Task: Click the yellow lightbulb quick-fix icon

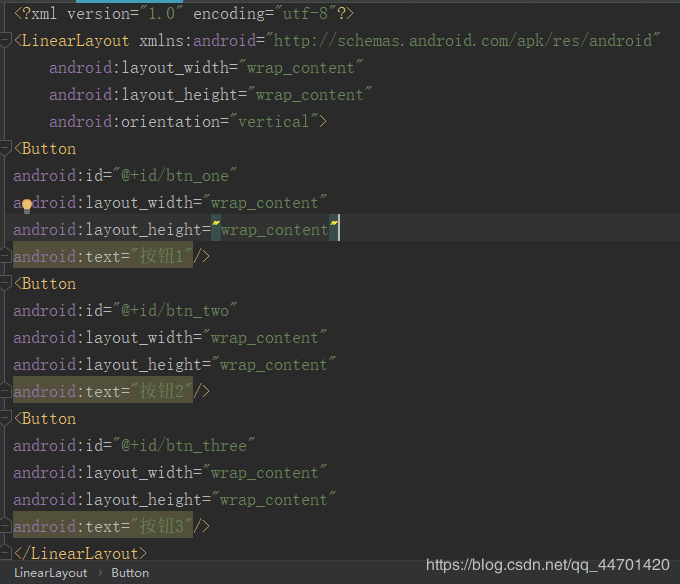Action: pos(27,206)
